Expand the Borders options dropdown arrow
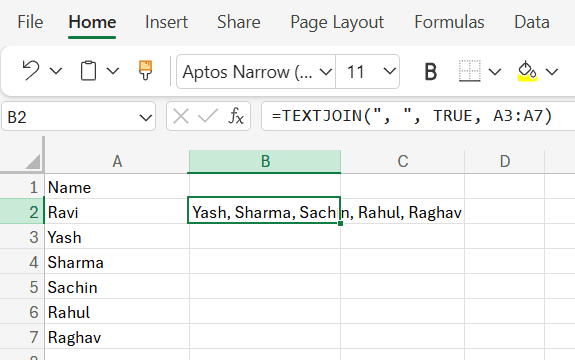Viewport: 575px width, 360px height. point(495,71)
